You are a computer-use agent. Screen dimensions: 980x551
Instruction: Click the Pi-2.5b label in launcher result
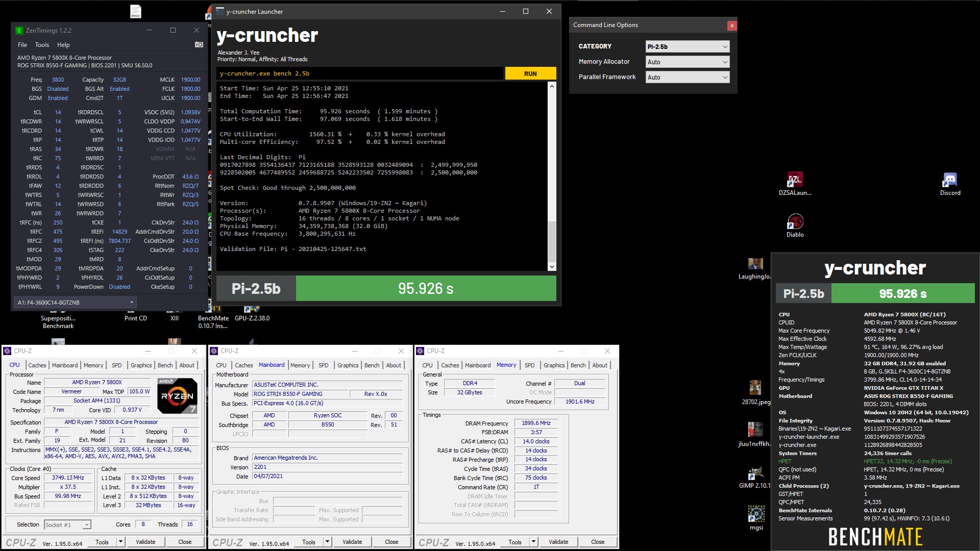[x=256, y=289]
